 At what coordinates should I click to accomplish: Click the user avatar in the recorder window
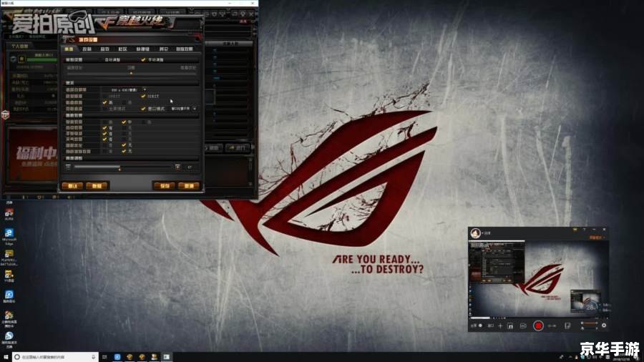(x=476, y=233)
